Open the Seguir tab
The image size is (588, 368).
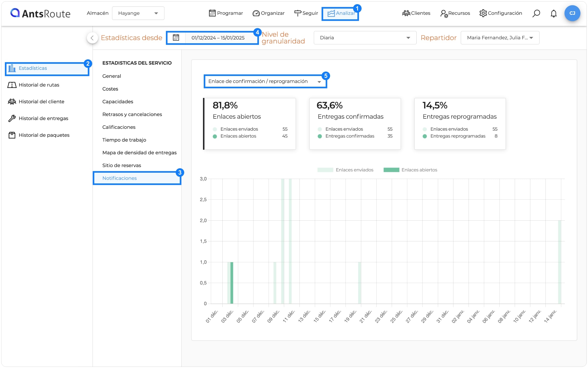tap(306, 13)
